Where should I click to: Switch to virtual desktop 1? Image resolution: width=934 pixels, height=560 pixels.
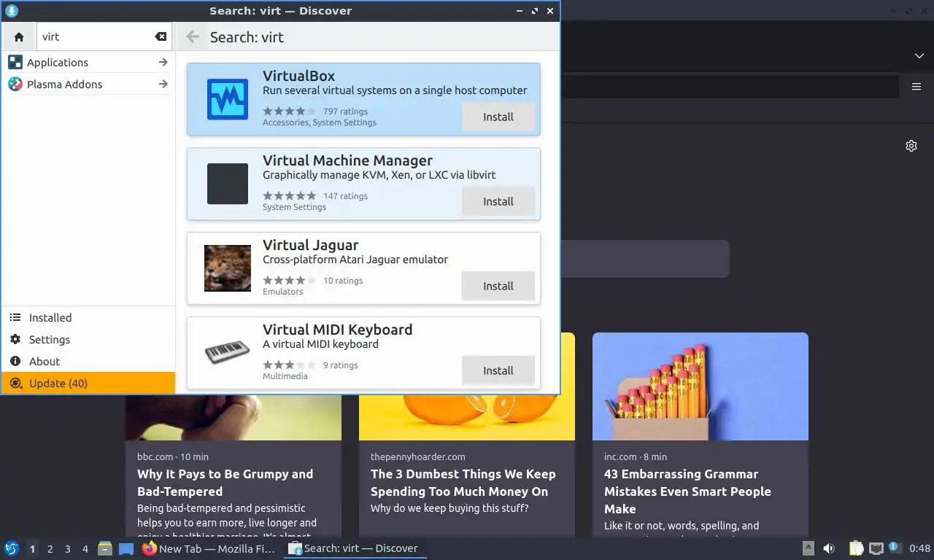point(32,549)
